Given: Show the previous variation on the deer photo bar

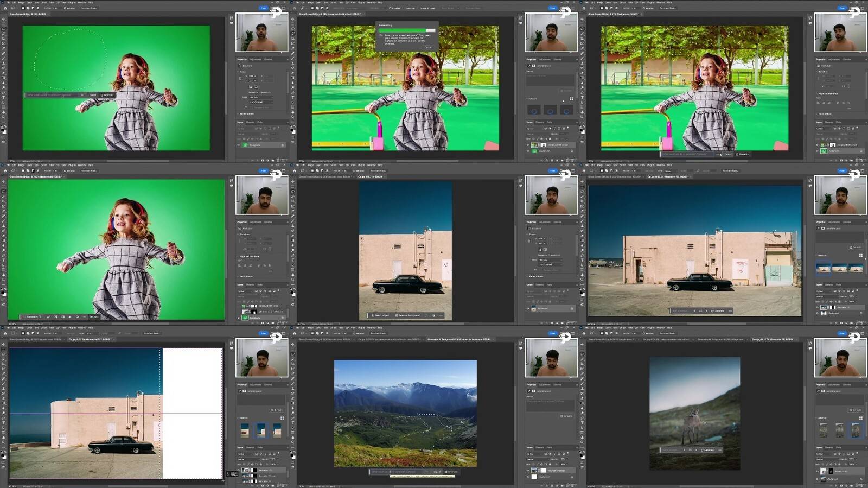Looking at the screenshot, I should (684, 450).
